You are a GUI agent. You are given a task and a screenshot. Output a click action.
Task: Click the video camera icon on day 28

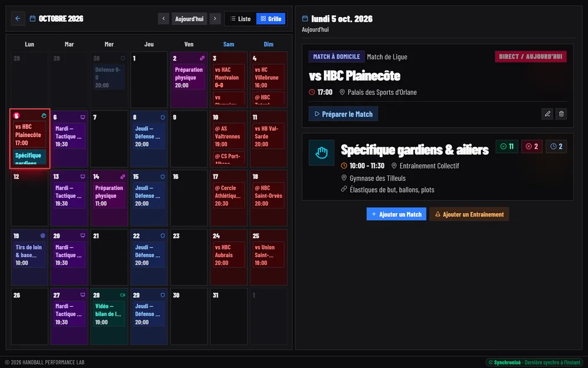coord(123,295)
